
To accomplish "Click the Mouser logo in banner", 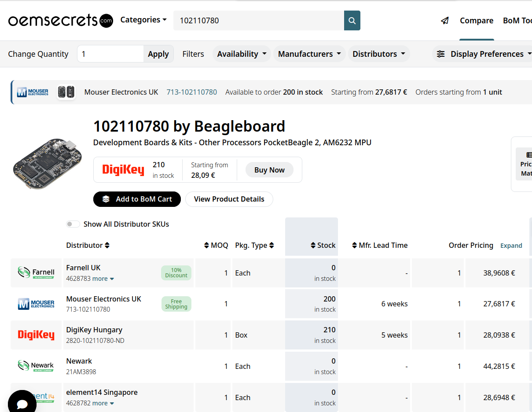I will pyautogui.click(x=33, y=92).
